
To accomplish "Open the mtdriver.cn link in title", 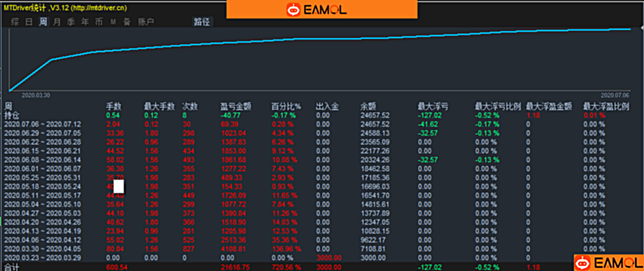I will pyautogui.click(x=97, y=8).
